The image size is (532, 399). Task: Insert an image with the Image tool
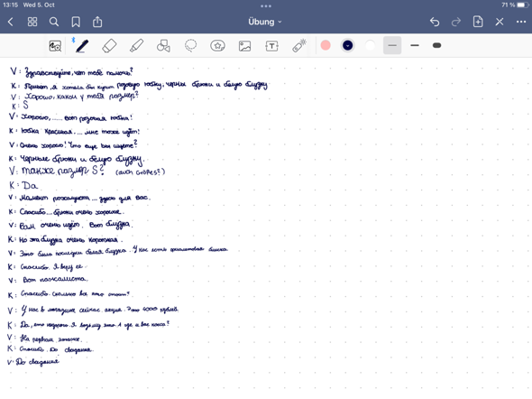(x=244, y=46)
